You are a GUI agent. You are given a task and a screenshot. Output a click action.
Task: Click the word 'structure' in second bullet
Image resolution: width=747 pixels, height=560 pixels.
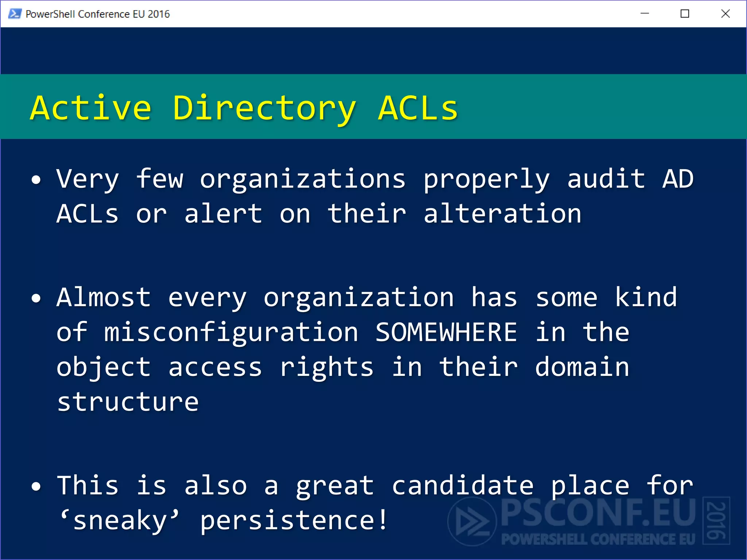[x=128, y=402]
